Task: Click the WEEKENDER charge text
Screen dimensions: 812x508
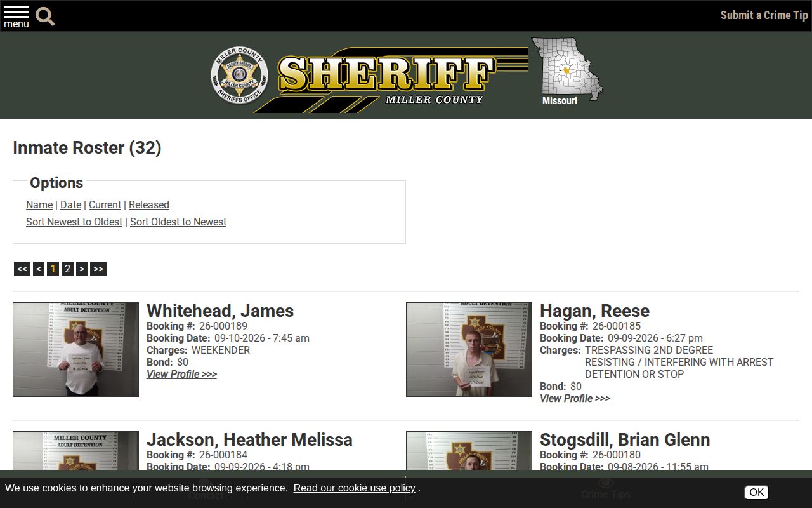Action: [221, 350]
